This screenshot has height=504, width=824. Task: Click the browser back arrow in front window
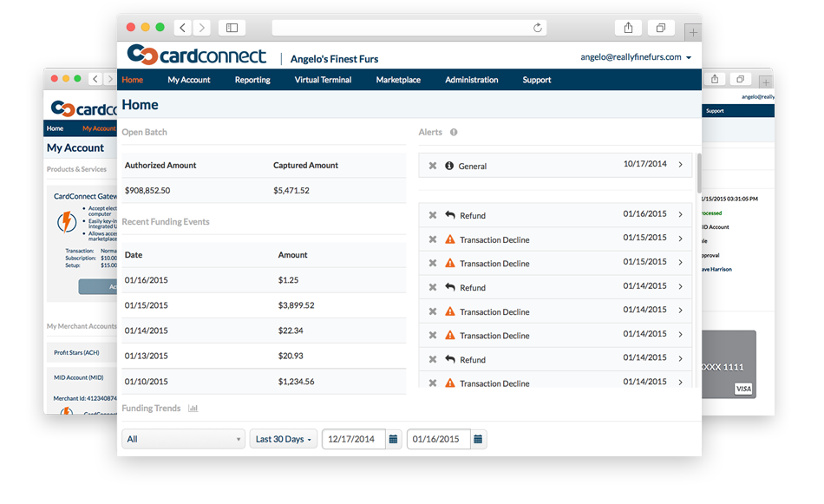(x=182, y=28)
